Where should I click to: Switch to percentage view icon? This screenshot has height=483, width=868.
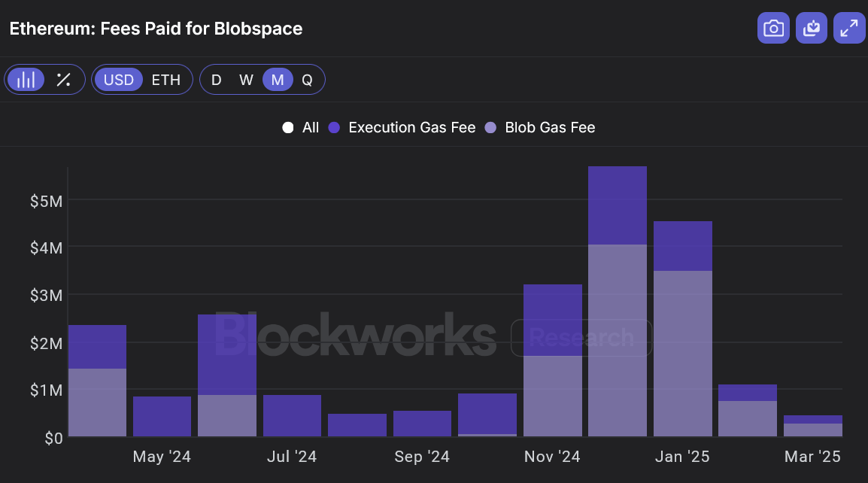[64, 80]
